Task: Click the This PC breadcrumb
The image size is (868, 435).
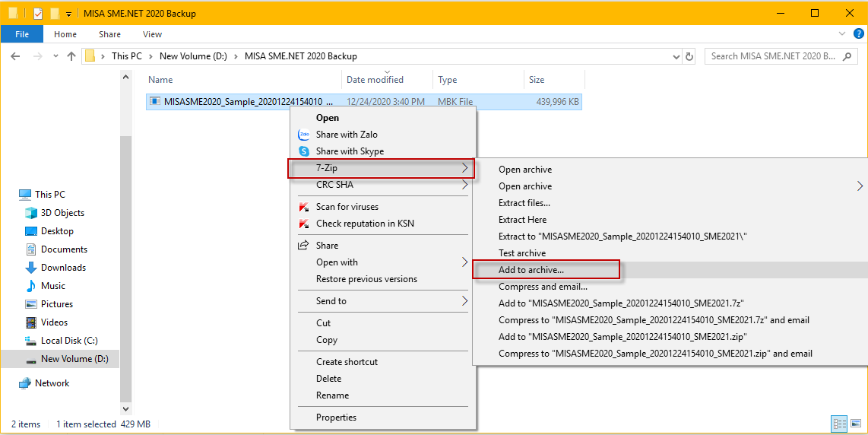Action: [127, 56]
